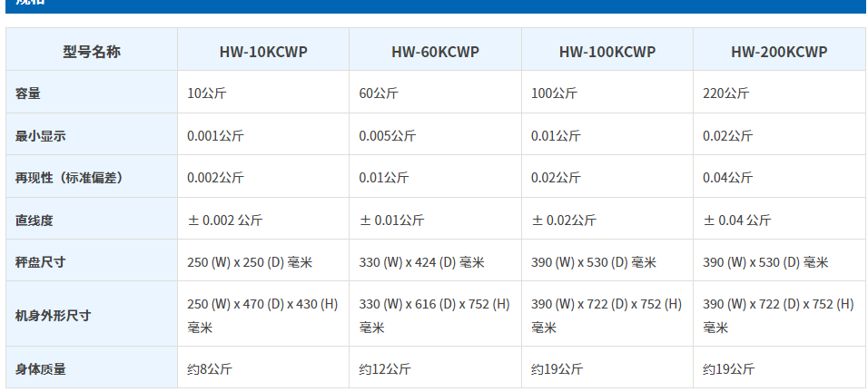This screenshot has height=392, width=868.
Task: Select the HW-60KCWP column header
Action: pyautogui.click(x=435, y=52)
